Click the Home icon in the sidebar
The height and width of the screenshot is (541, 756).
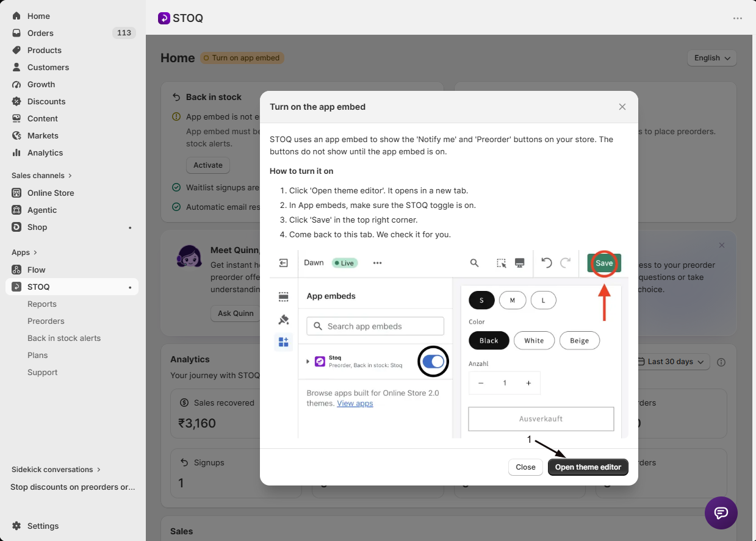[x=16, y=16]
